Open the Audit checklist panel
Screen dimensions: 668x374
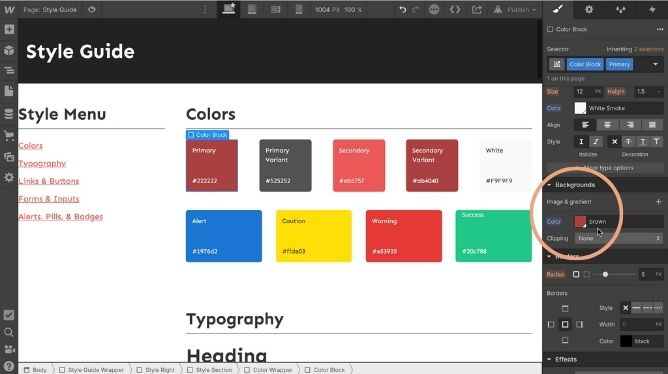click(9, 315)
